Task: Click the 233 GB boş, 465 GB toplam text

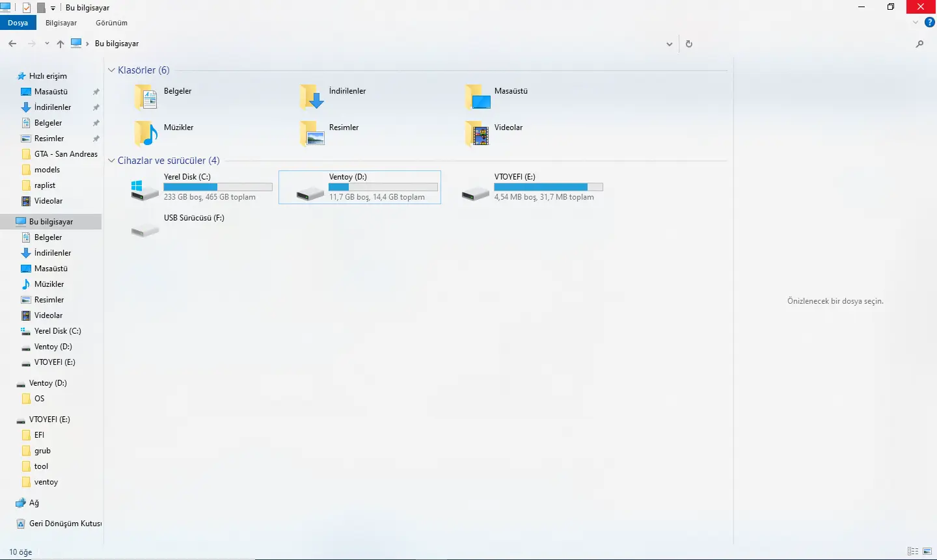Action: [210, 197]
